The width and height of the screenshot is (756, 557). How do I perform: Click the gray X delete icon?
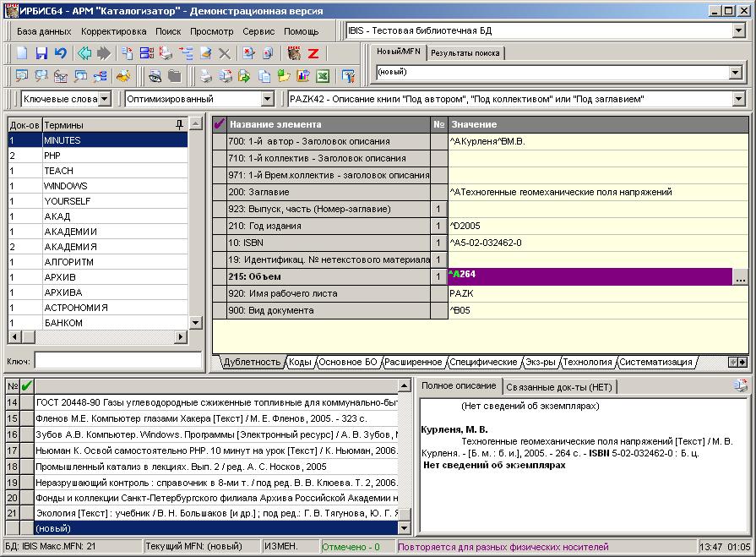[225, 53]
